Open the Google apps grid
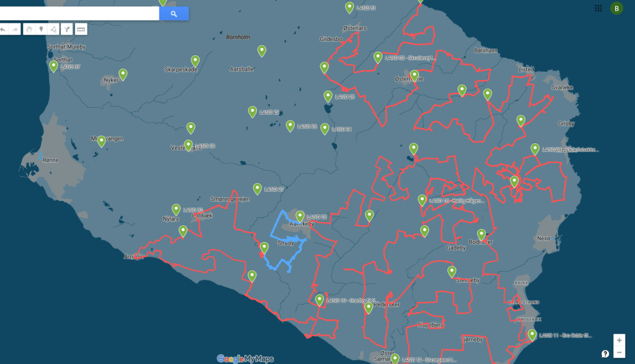The width and height of the screenshot is (635, 364). pyautogui.click(x=598, y=8)
